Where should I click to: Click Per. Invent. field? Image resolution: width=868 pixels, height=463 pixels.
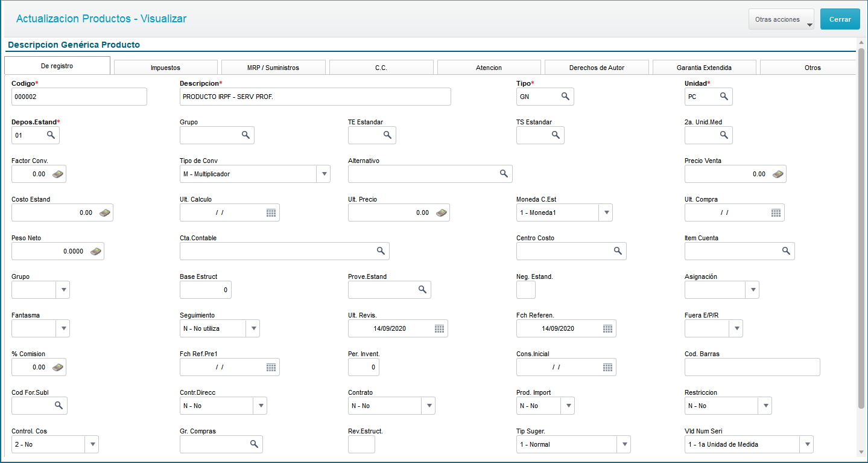[364, 367]
